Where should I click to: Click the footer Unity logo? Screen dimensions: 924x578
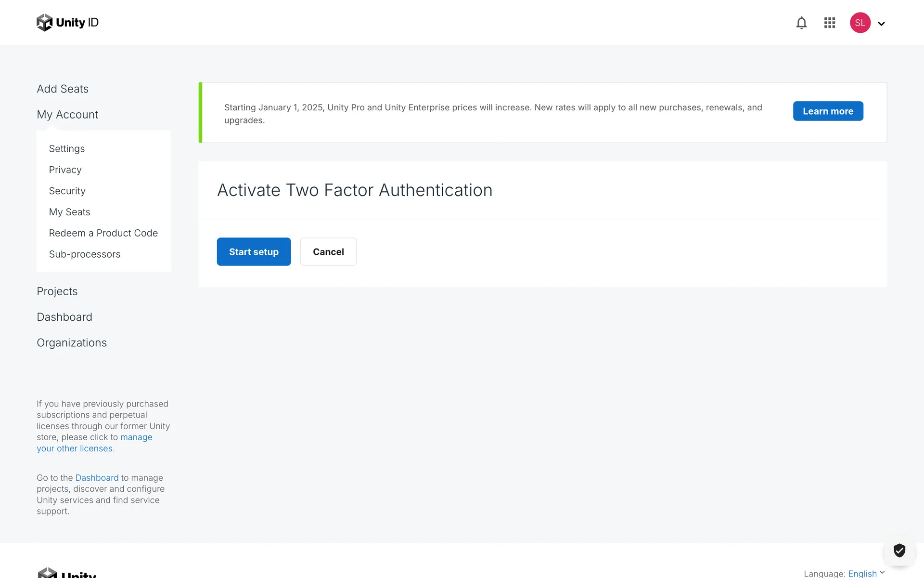click(x=67, y=573)
